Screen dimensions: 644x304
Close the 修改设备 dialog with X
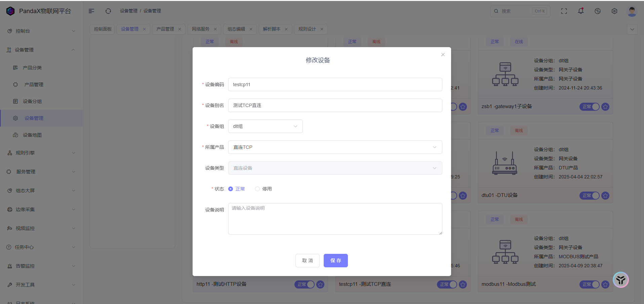[x=443, y=55]
